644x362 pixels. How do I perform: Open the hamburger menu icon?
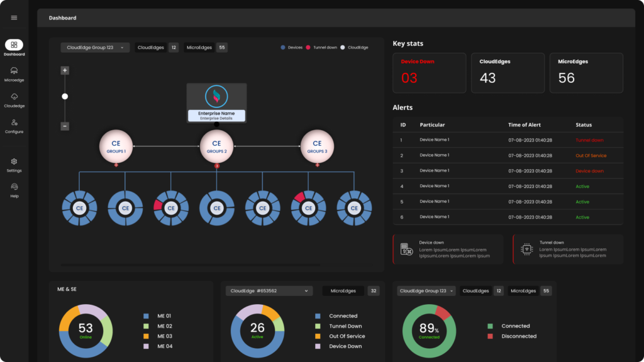(x=14, y=18)
